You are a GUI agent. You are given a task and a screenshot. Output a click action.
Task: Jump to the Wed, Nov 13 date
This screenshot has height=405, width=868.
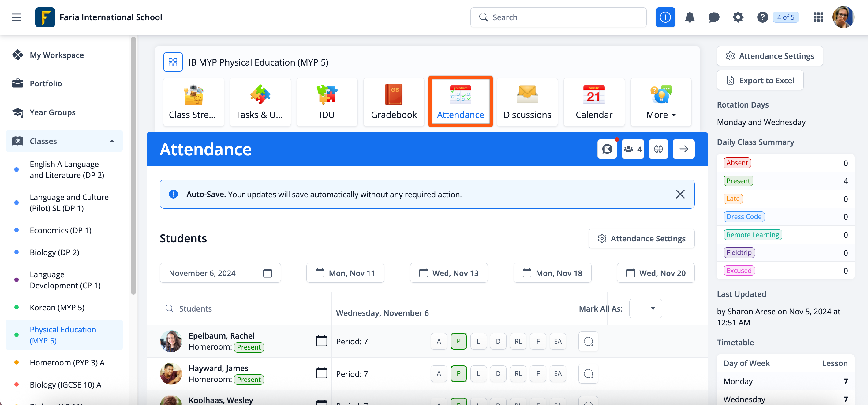(x=448, y=273)
